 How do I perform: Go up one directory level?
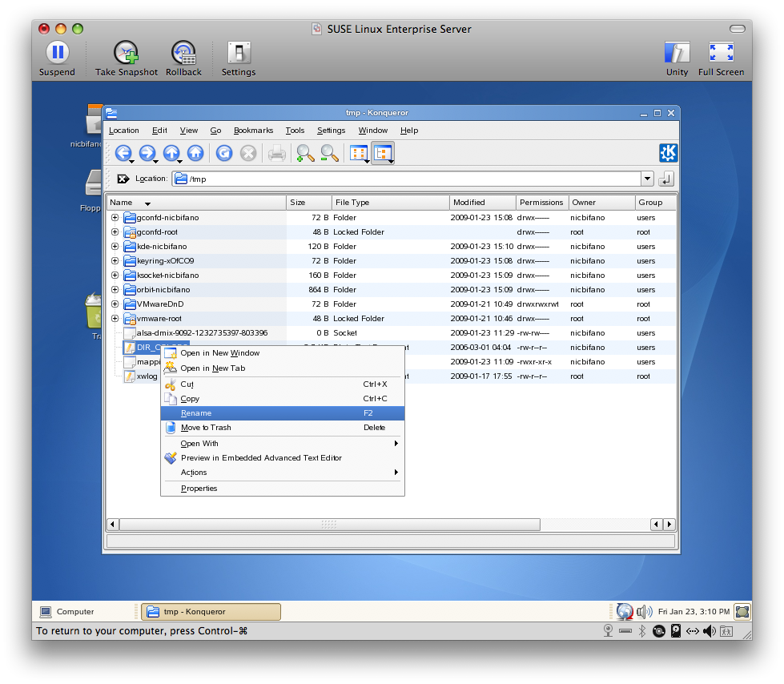pos(171,153)
